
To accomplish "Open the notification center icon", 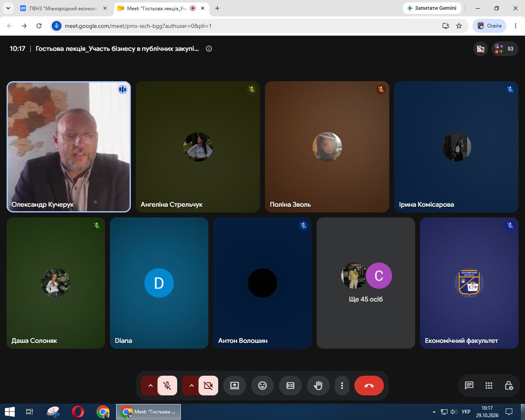I will click(509, 412).
